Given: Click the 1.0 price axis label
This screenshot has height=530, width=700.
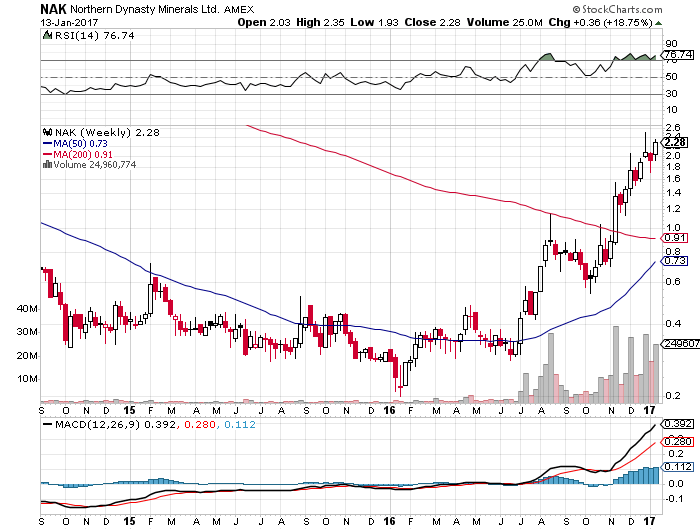Looking at the screenshot, I should [x=673, y=228].
